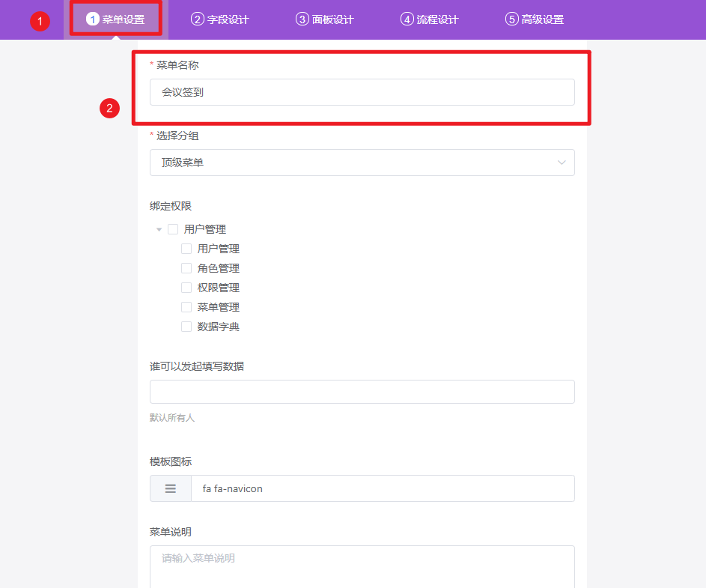Toggle the 数据字典 checkbox

(186, 327)
